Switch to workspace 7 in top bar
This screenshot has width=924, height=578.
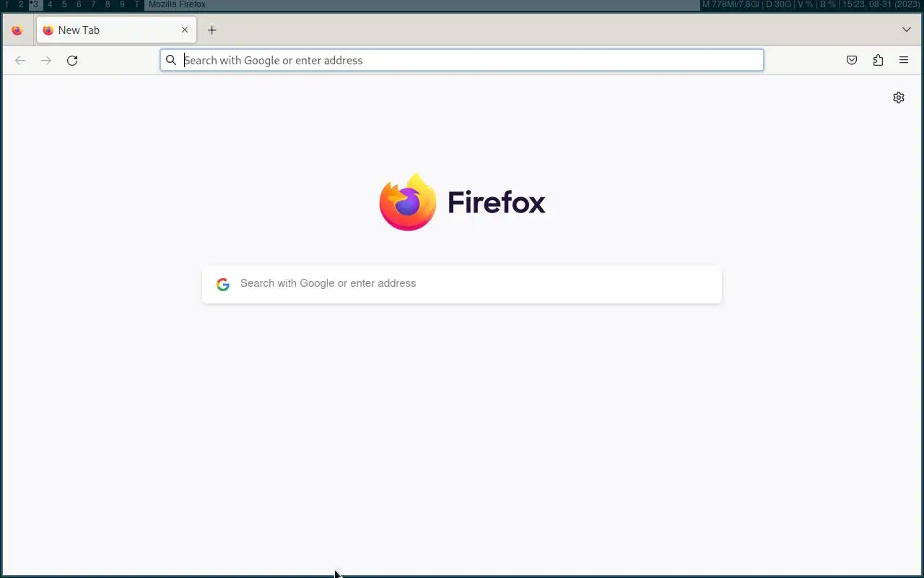[x=93, y=4]
